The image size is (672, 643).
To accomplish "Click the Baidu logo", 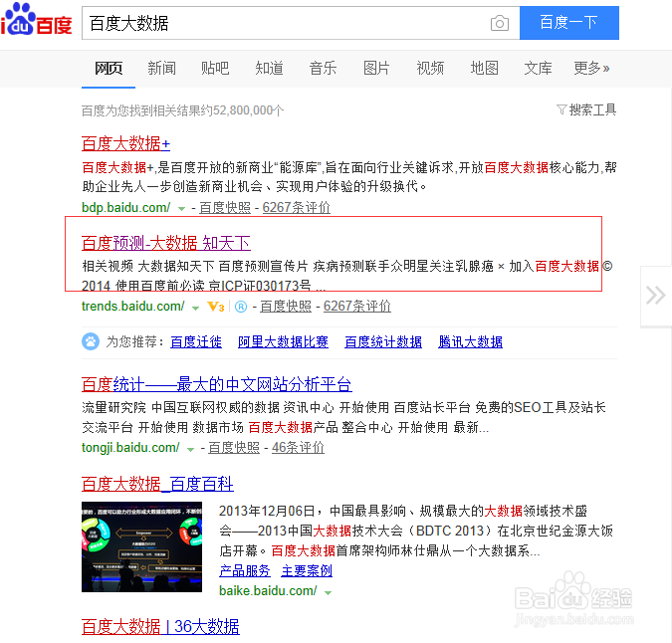I will point(36,19).
